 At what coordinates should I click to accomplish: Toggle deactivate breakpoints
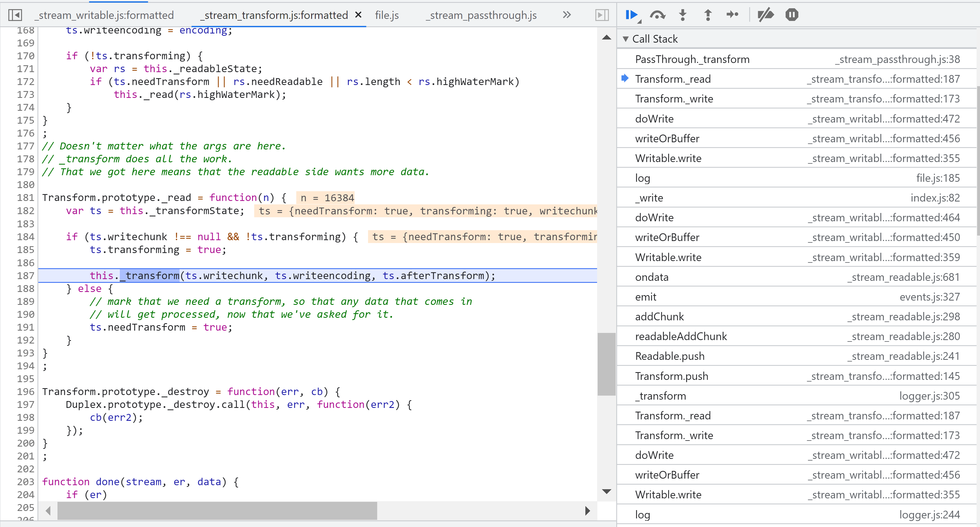(766, 15)
